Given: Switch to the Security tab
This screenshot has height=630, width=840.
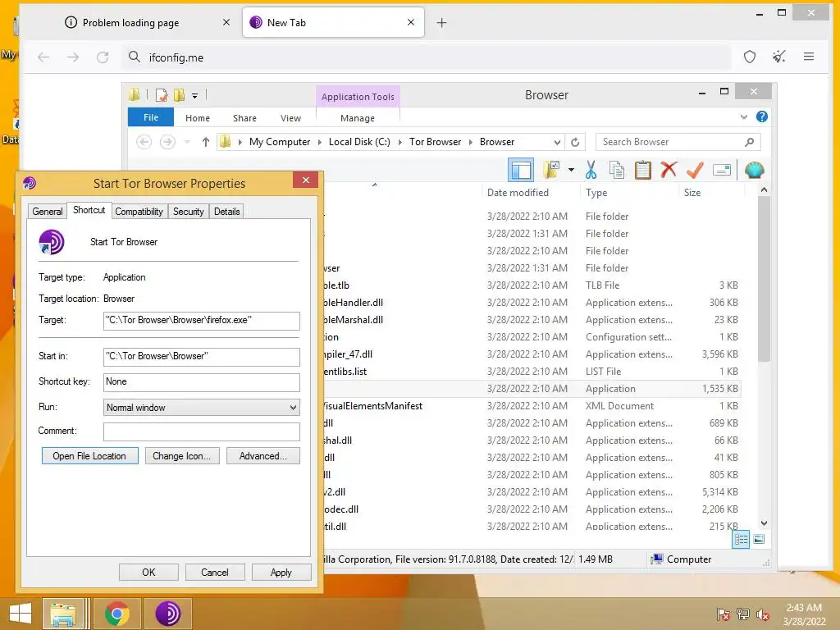Looking at the screenshot, I should point(189,212).
